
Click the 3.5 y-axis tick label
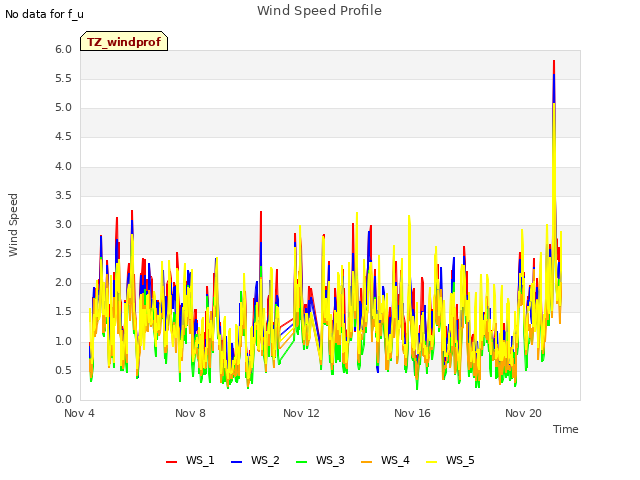point(63,196)
